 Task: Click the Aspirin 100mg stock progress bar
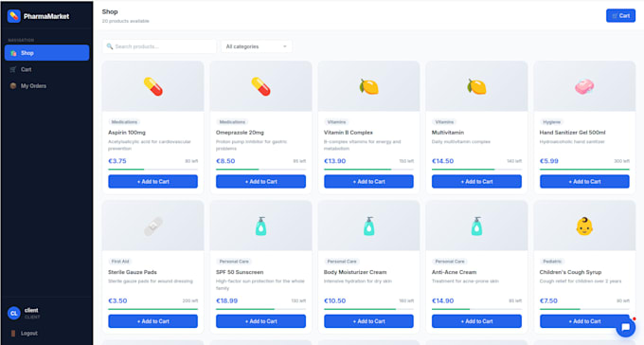click(152, 169)
